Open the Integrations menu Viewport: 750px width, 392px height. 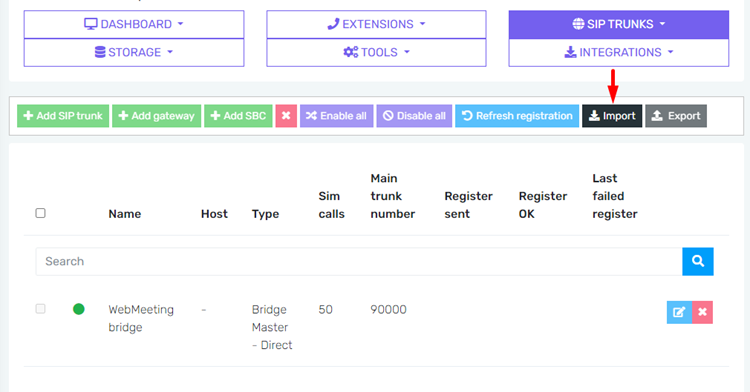618,52
